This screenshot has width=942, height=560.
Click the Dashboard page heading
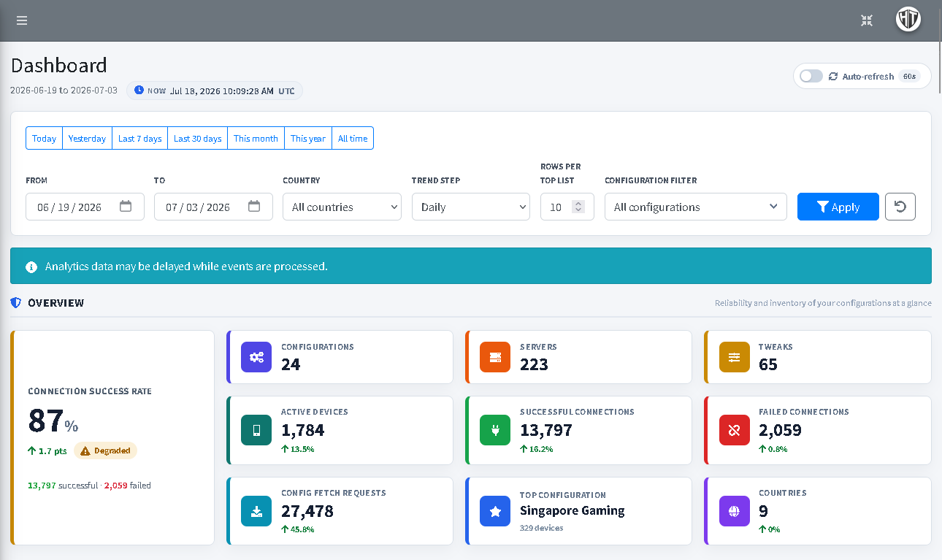(x=58, y=65)
